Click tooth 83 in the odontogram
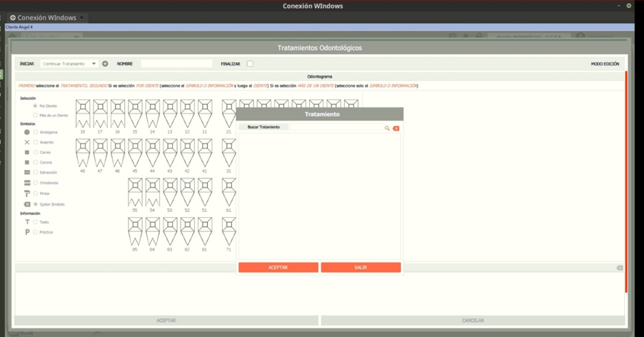The width and height of the screenshot is (644, 337). pyautogui.click(x=170, y=231)
